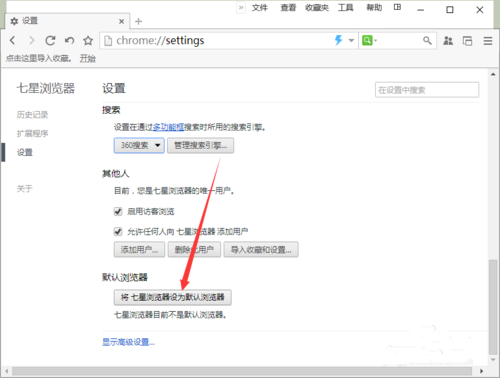Click the undo/restore closed tab icon
This screenshot has width=500, height=378.
pyautogui.click(x=69, y=40)
